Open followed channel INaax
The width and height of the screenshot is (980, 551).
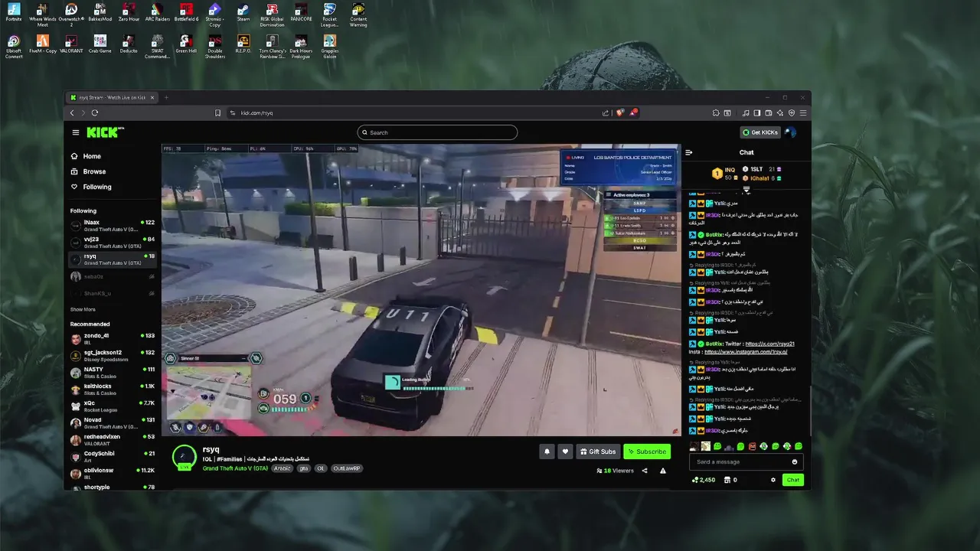coord(113,225)
